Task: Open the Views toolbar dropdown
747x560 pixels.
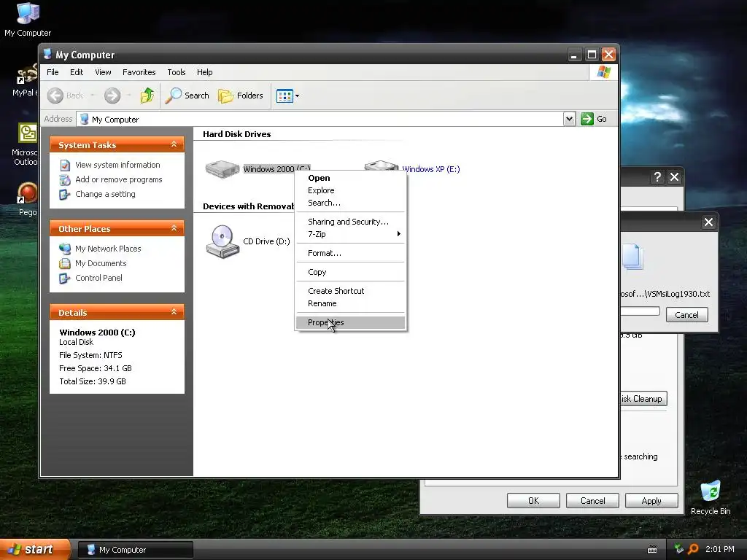Action: (287, 96)
